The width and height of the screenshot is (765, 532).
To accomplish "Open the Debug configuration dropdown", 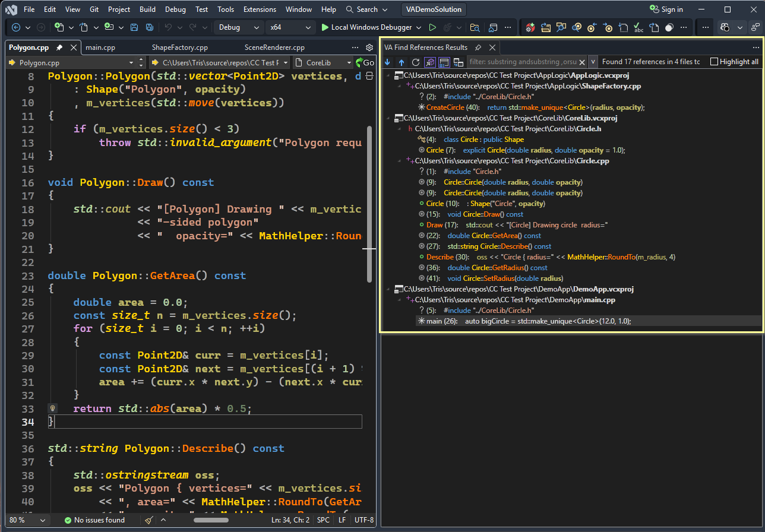I will pos(239,27).
